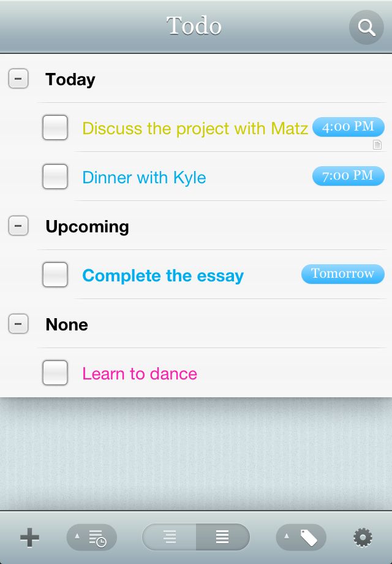The width and height of the screenshot is (392, 564).
Task: Switch to compact list view
Action: pos(169,537)
